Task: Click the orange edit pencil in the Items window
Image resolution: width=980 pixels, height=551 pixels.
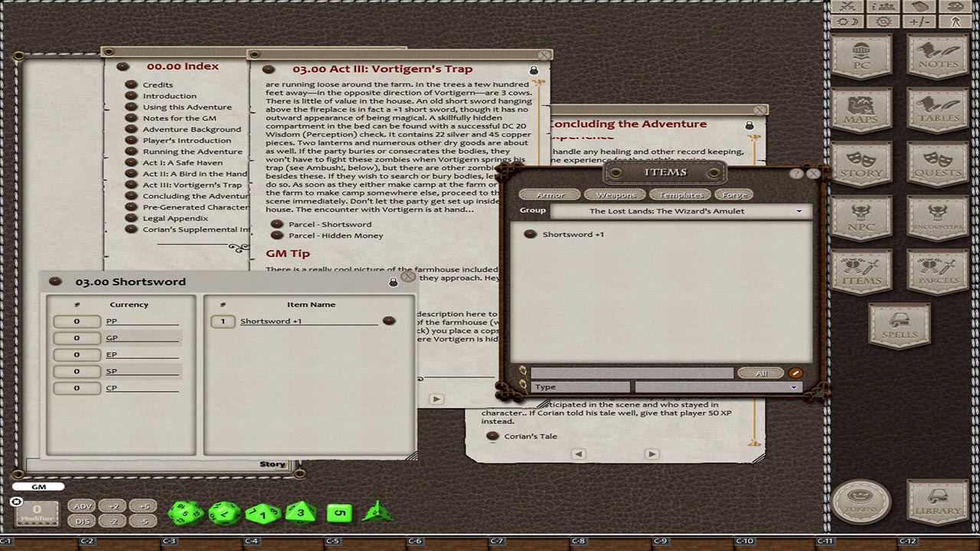Action: [x=796, y=373]
